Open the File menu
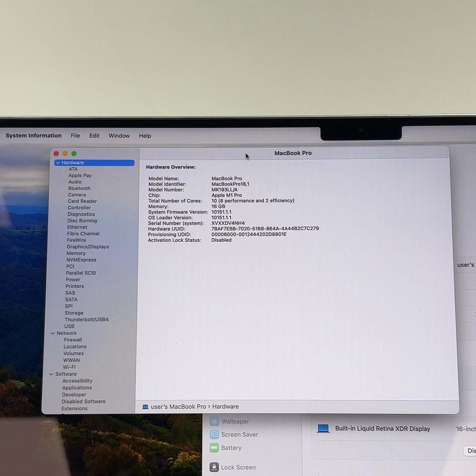This screenshot has height=476, width=476. (75, 136)
